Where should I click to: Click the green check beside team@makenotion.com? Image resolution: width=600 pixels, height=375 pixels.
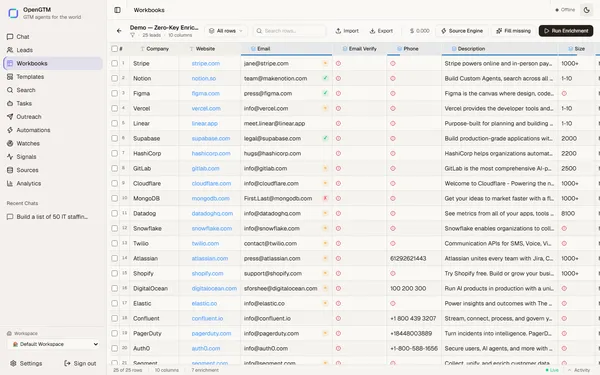pyautogui.click(x=325, y=78)
